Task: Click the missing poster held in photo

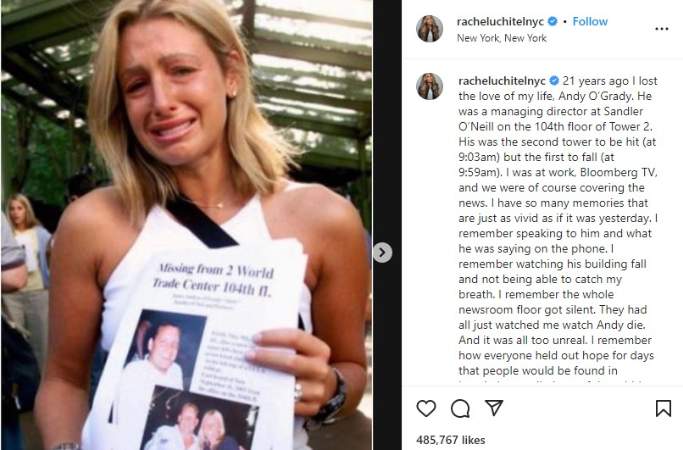Action: pos(196,348)
